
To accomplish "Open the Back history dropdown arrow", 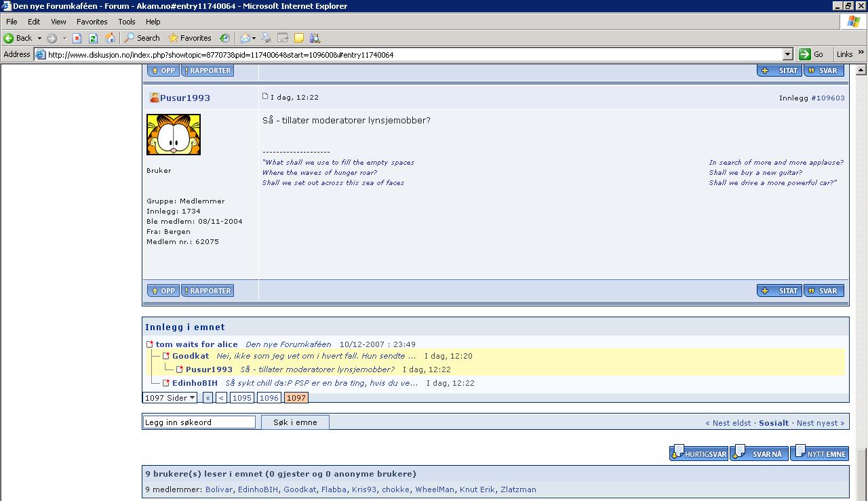I will coord(39,38).
